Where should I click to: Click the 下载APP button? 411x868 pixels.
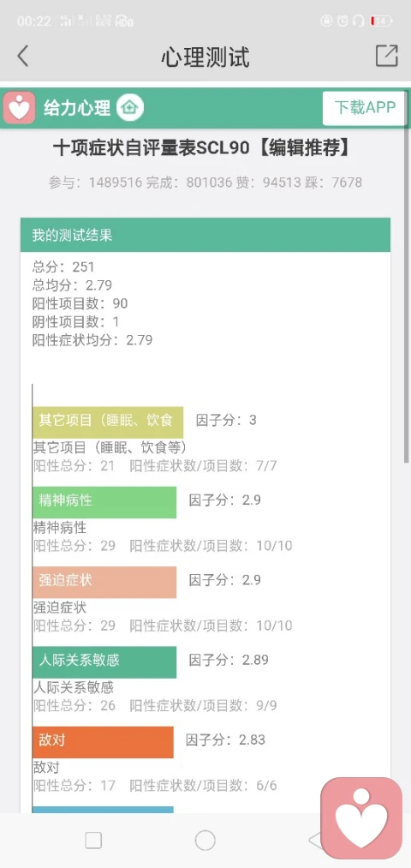click(x=365, y=107)
